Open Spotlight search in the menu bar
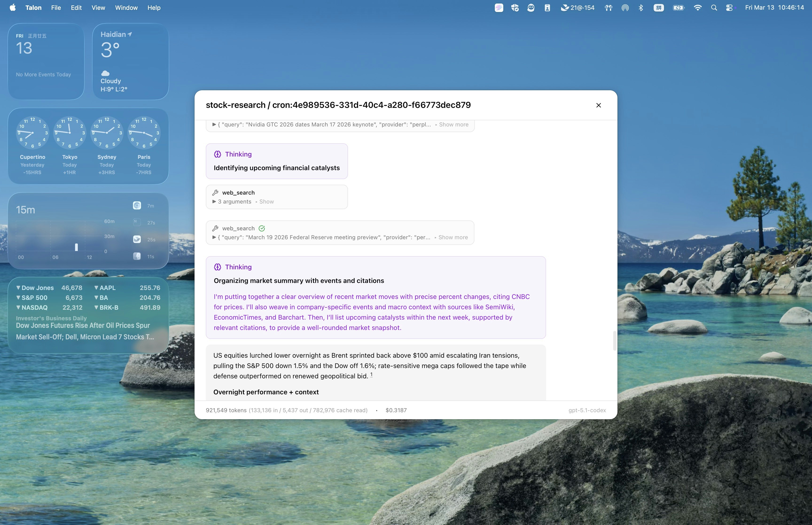The height and width of the screenshot is (525, 812). [714, 8]
